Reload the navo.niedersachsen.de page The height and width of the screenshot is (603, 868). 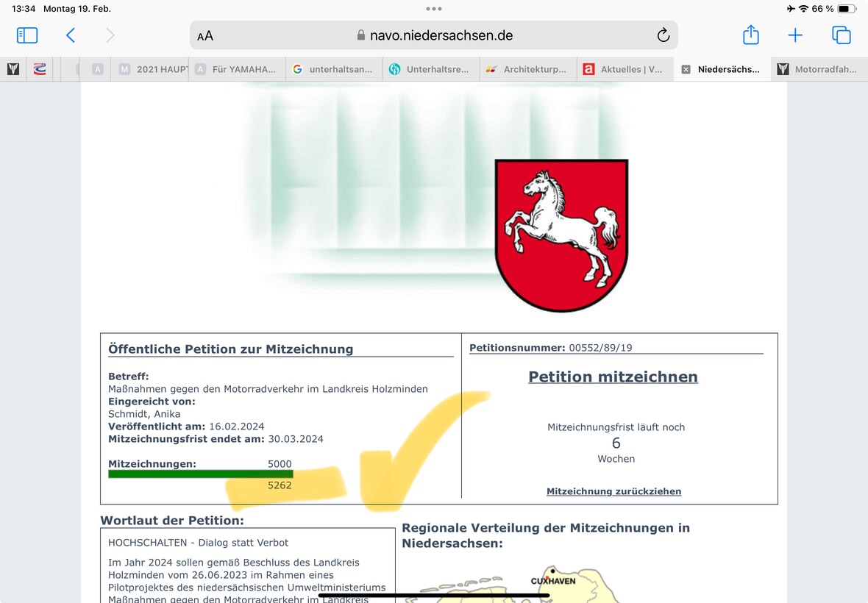[663, 35]
